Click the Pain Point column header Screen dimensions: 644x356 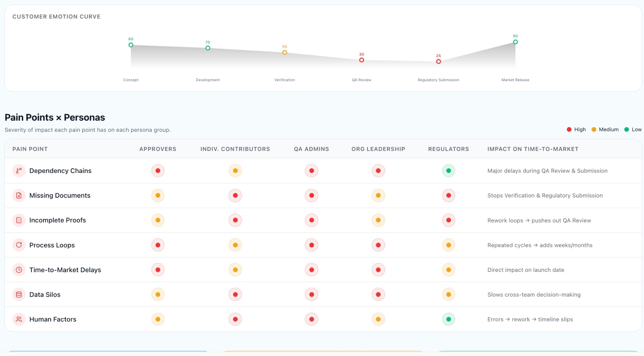click(30, 149)
